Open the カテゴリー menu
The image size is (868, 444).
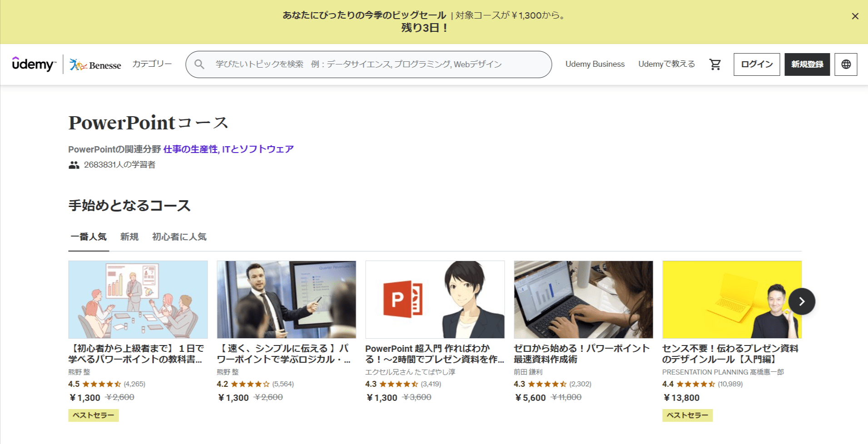(x=152, y=64)
